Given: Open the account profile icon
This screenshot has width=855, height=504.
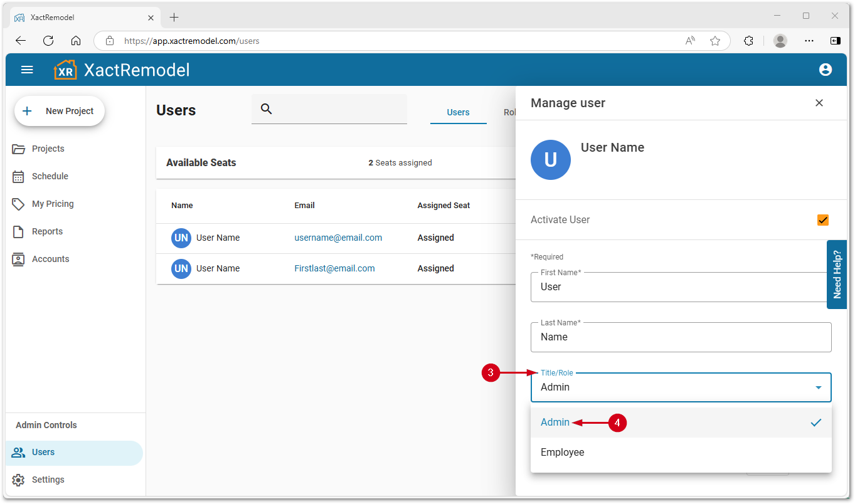Looking at the screenshot, I should (x=825, y=70).
